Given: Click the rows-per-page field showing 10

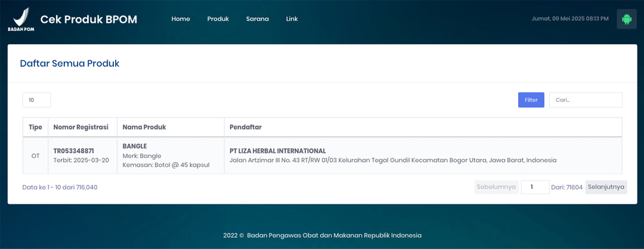Looking at the screenshot, I should 36,100.
